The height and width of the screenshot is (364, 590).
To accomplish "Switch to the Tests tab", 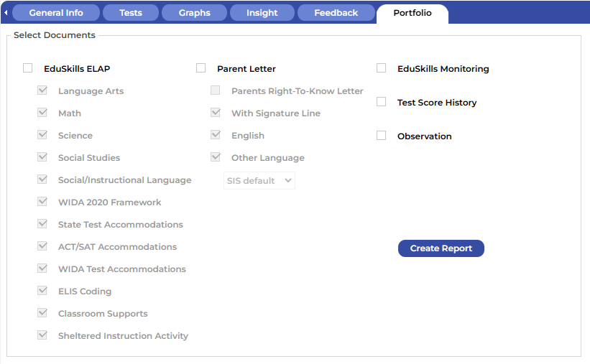I will (x=131, y=13).
